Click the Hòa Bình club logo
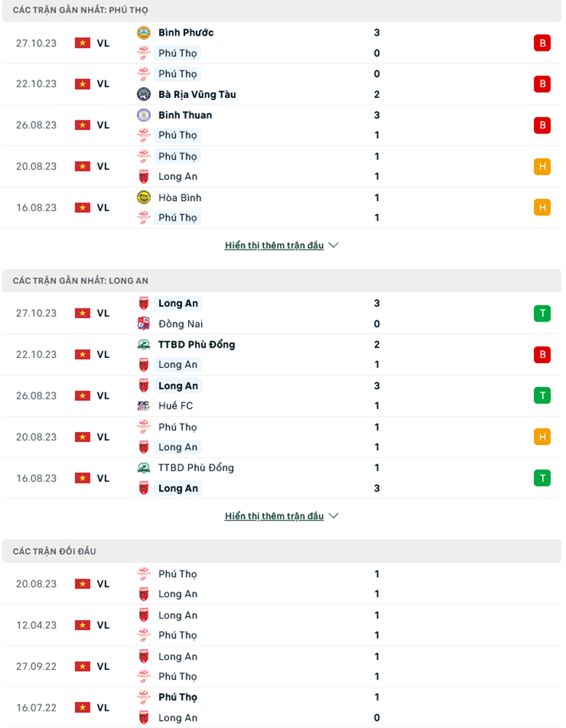566x728 pixels. pyautogui.click(x=143, y=197)
